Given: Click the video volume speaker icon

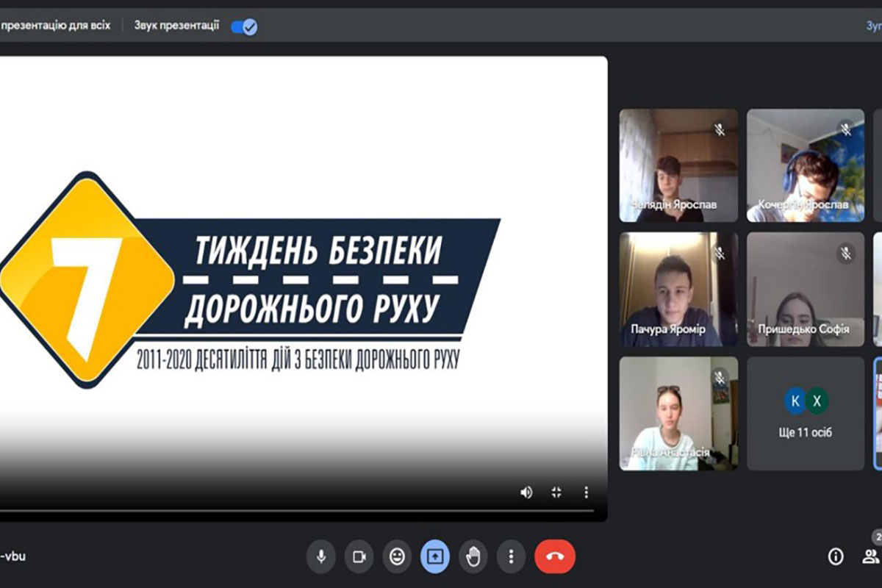Looking at the screenshot, I should click(526, 492).
